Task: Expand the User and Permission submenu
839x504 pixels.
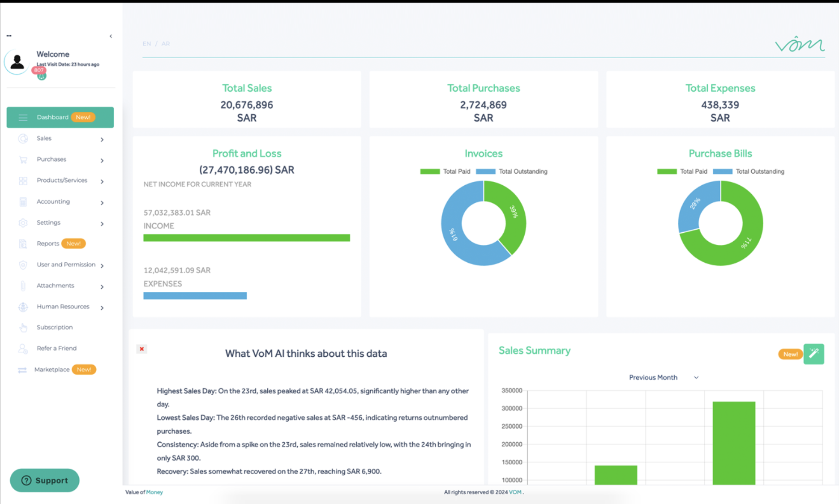Action: click(x=102, y=265)
